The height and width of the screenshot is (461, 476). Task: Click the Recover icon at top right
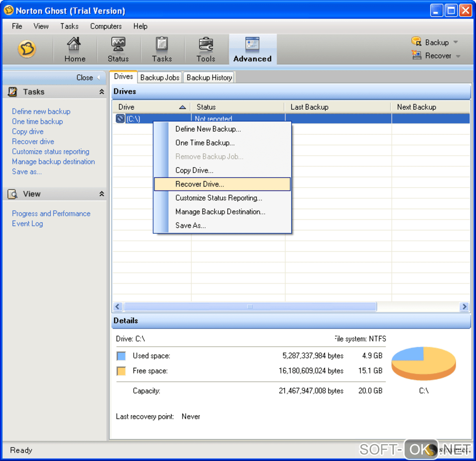click(x=416, y=55)
